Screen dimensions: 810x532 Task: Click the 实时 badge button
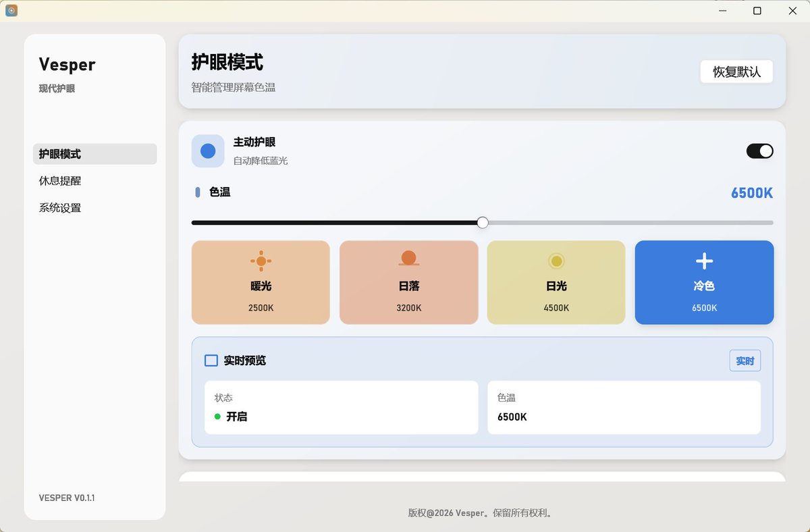[745, 361]
